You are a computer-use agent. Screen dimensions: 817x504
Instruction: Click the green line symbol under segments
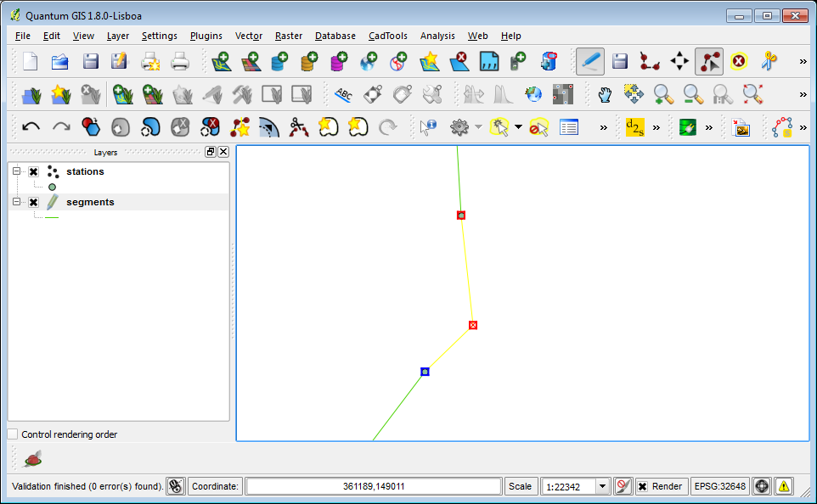point(51,216)
